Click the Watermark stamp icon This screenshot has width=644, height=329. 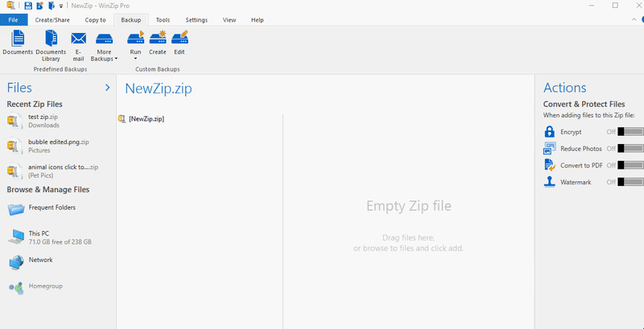coord(550,182)
